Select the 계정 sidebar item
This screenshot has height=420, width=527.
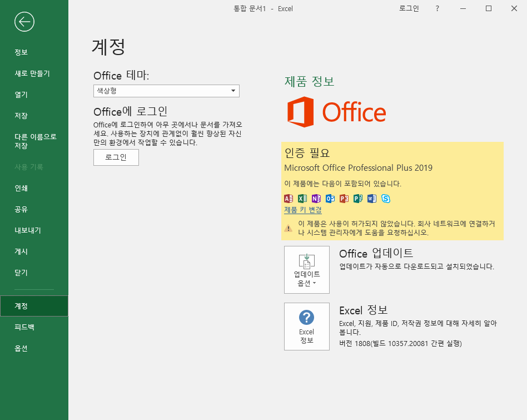point(34,306)
